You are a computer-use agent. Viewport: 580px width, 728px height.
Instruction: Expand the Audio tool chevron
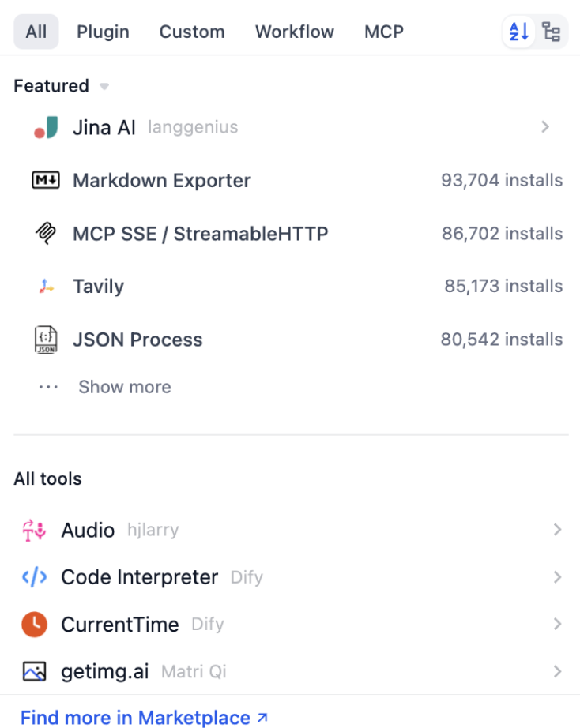(x=557, y=530)
